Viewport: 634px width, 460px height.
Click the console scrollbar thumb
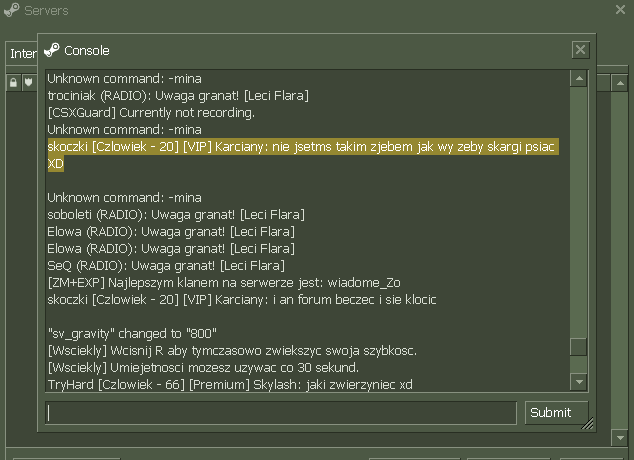[579, 347]
